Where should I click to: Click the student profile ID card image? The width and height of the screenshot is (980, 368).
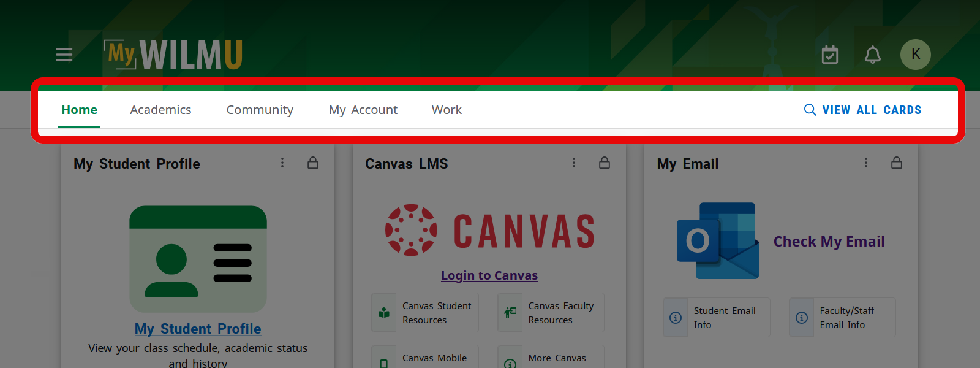pyautogui.click(x=198, y=259)
